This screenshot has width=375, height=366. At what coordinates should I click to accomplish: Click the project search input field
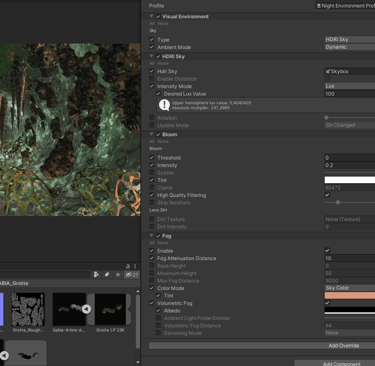pyautogui.click(x=45, y=275)
